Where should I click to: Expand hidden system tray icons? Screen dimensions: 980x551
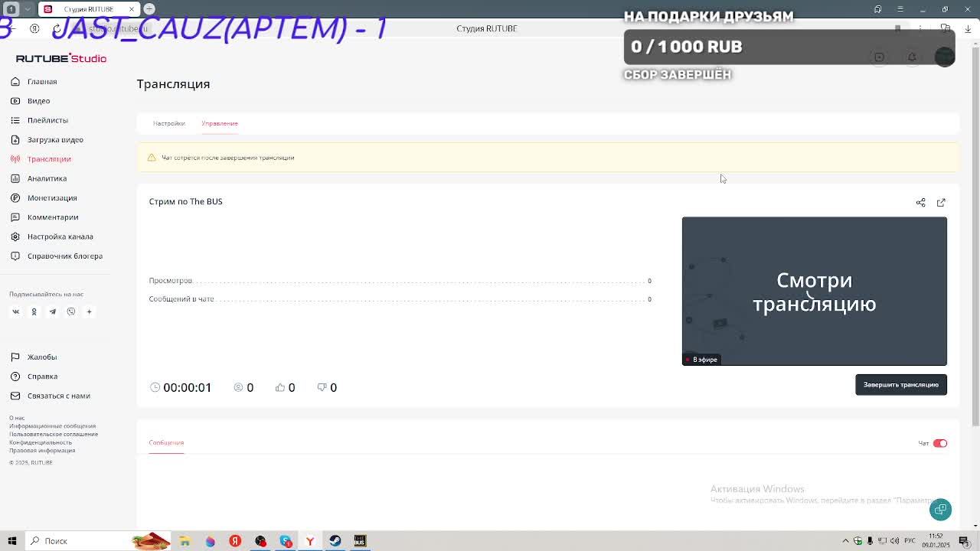pyautogui.click(x=845, y=541)
